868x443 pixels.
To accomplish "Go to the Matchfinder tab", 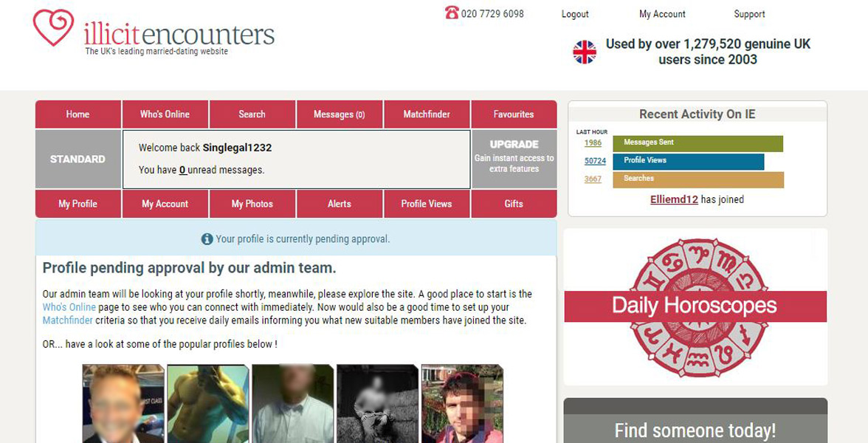I will [427, 114].
